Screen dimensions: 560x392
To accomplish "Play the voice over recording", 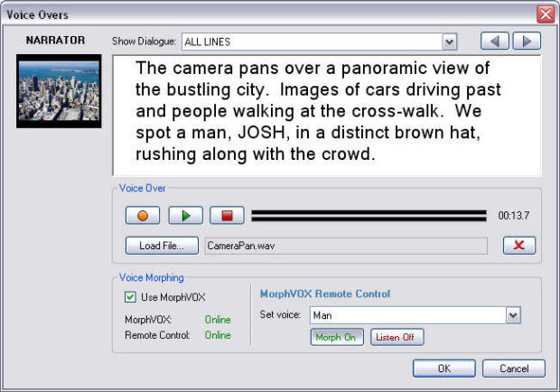I will point(185,216).
